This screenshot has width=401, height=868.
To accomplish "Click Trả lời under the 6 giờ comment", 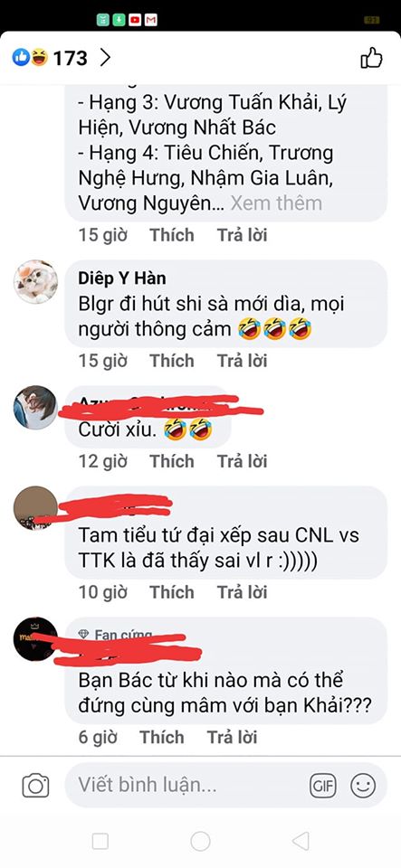I will point(232,738).
